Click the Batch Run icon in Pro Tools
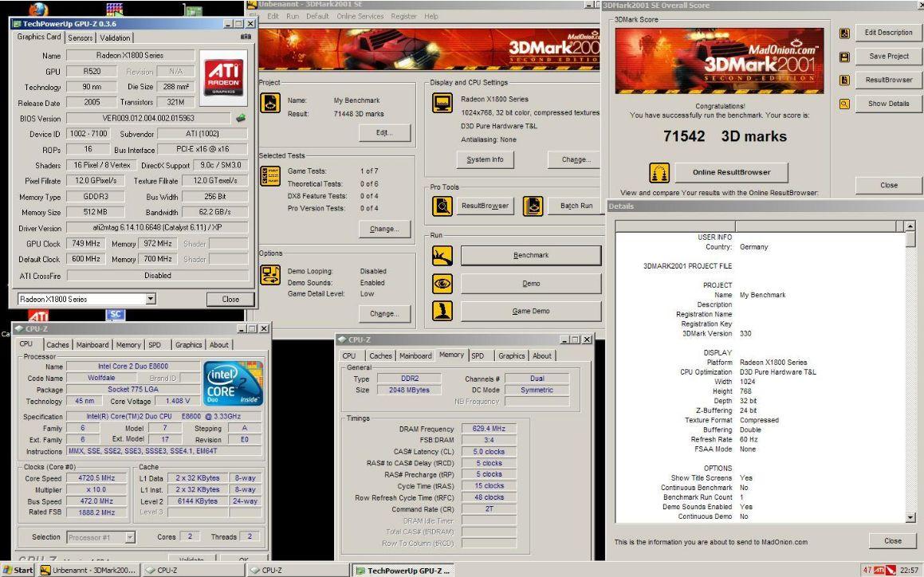This screenshot has height=577, width=924. pos(533,206)
